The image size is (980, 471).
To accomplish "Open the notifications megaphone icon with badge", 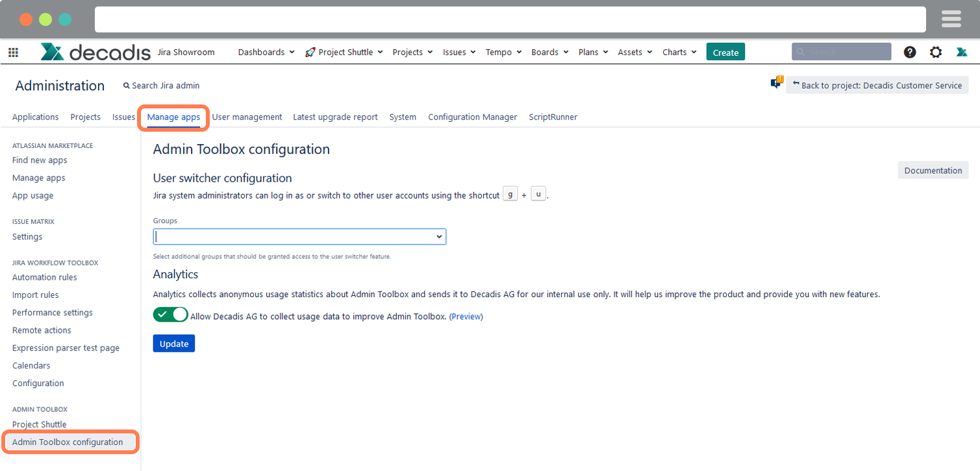I will 777,83.
